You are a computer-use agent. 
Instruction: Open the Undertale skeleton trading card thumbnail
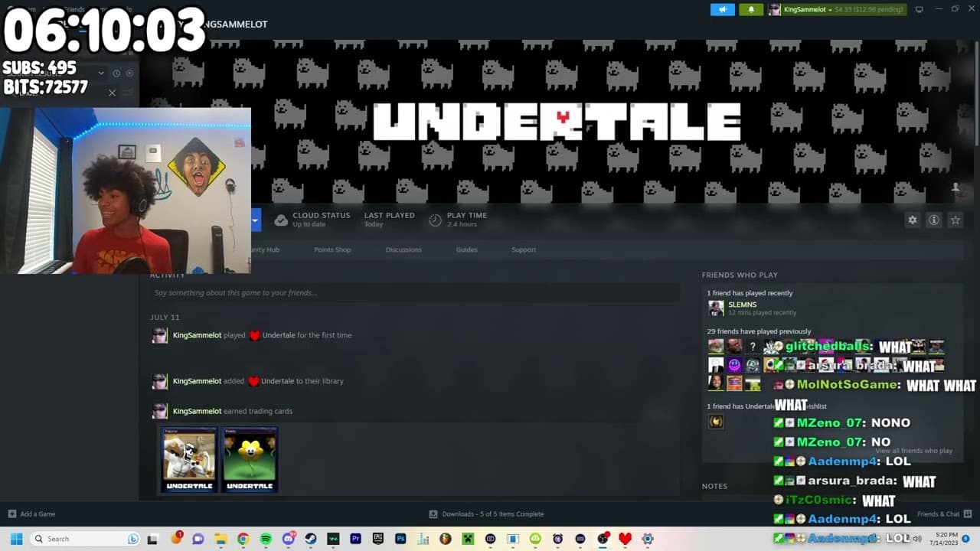pyautogui.click(x=189, y=459)
